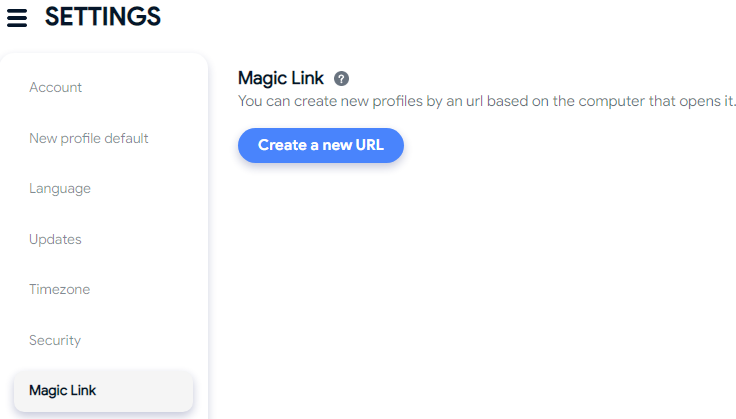Open the hamburger menu icon
The height and width of the screenshot is (419, 736).
click(x=17, y=18)
